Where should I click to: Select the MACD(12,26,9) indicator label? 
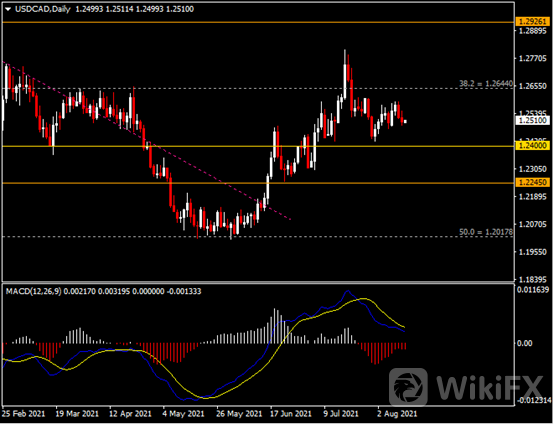(x=34, y=291)
